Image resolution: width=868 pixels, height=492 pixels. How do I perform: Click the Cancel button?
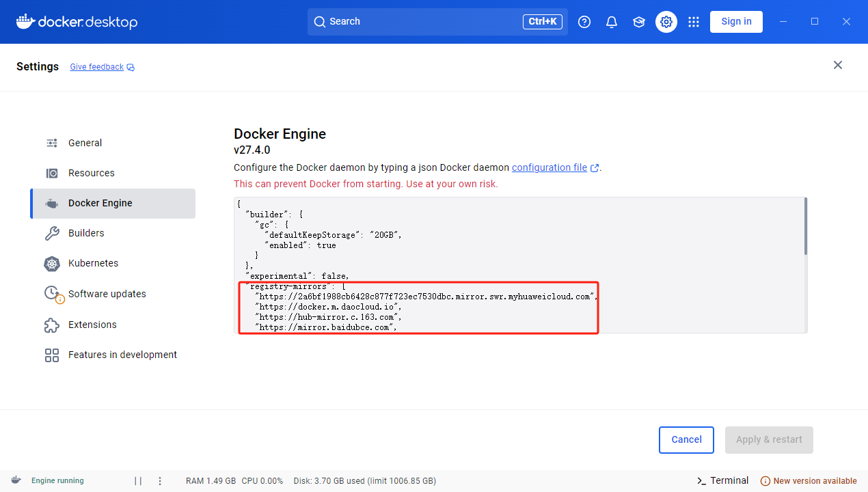[x=686, y=440]
